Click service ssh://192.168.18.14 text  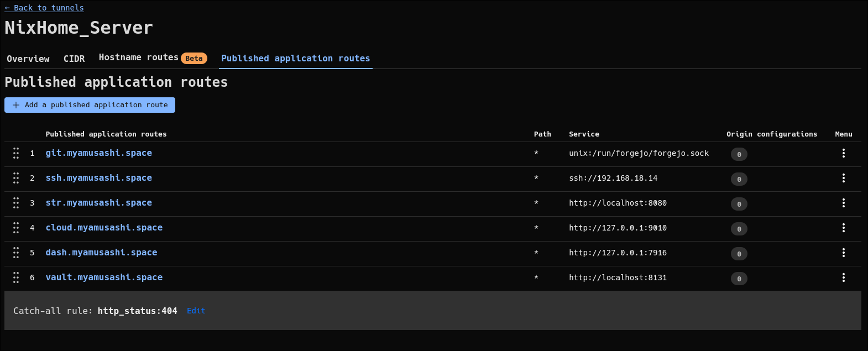(613, 178)
